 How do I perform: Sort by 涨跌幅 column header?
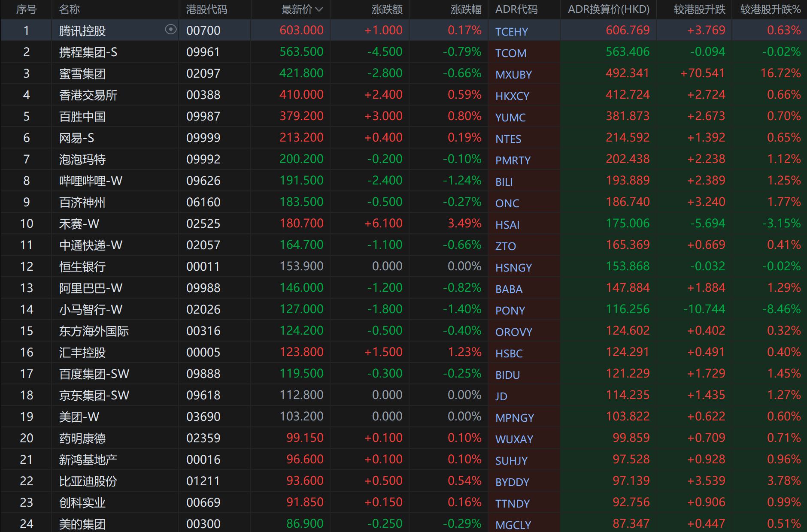point(466,9)
